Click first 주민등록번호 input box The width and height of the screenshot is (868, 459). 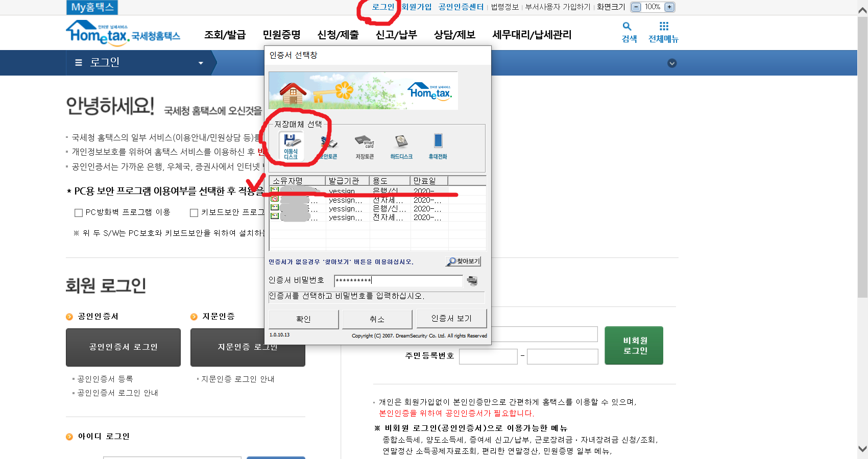[488, 356]
